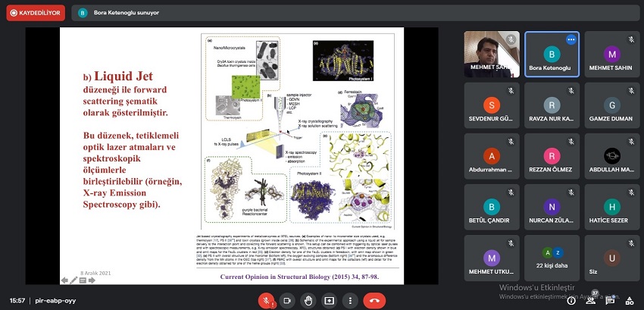Click the pen tool on the slide
The height and width of the screenshot is (310, 644).
point(74,280)
